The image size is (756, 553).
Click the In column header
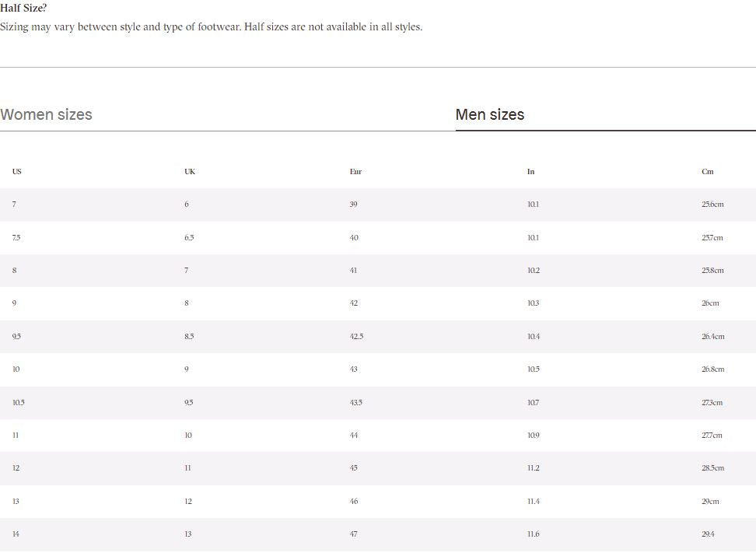coord(530,171)
